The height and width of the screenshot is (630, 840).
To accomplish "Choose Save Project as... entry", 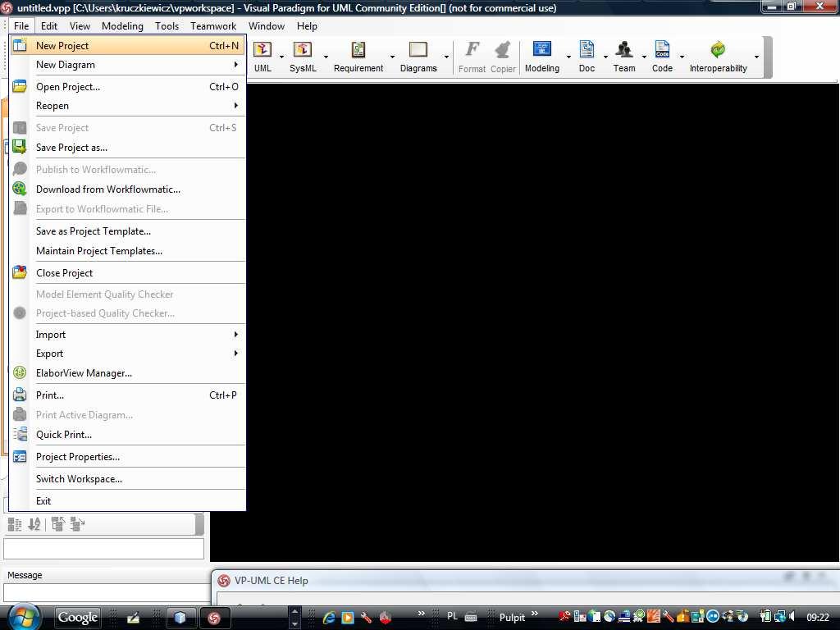I will 127,148.
